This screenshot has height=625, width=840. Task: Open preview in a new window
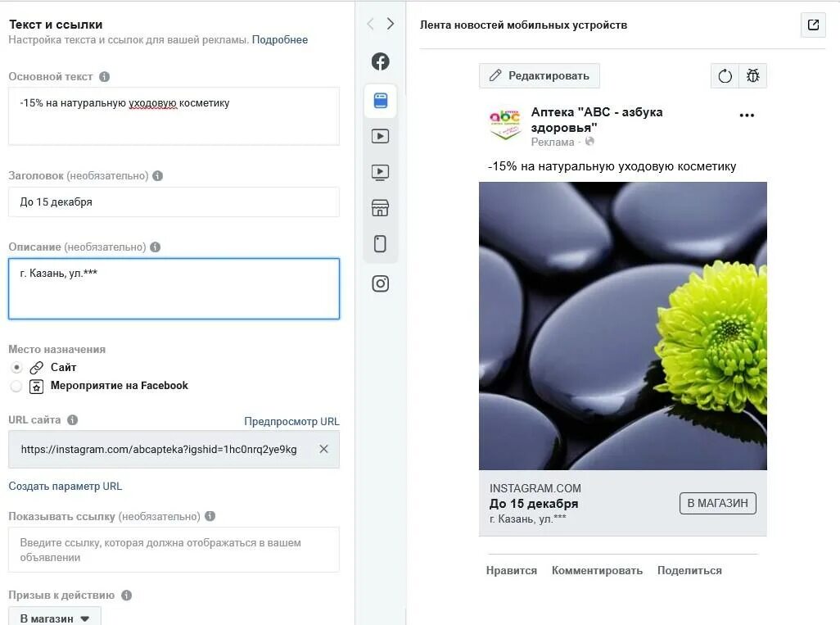click(x=812, y=25)
